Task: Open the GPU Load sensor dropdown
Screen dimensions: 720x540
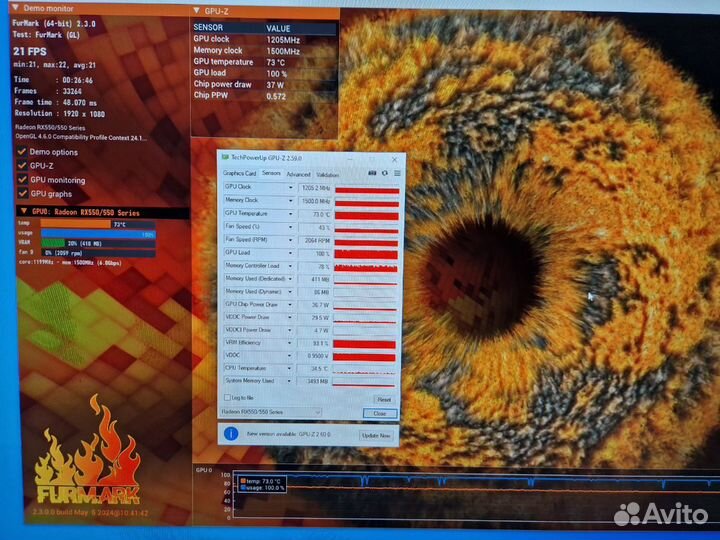Action: coord(290,253)
